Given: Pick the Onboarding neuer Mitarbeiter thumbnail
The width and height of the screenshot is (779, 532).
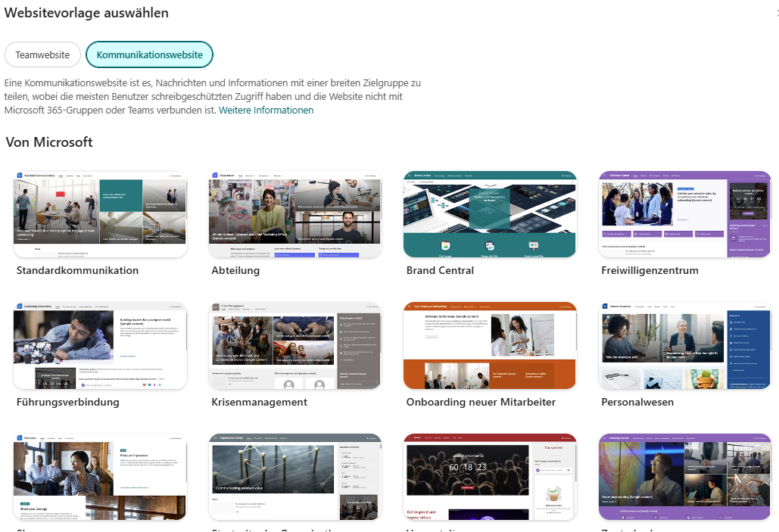Looking at the screenshot, I should coord(490,346).
